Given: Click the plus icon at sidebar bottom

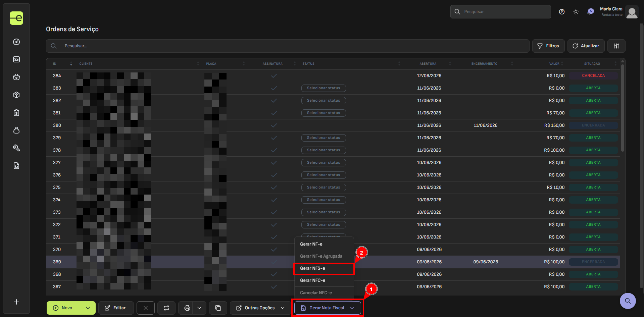Looking at the screenshot, I should click(16, 302).
